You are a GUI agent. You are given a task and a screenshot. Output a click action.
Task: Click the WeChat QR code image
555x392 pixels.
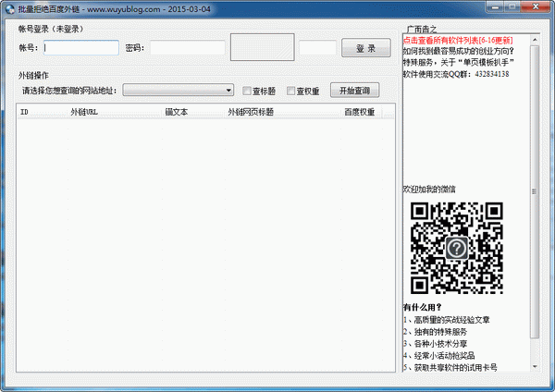point(457,248)
